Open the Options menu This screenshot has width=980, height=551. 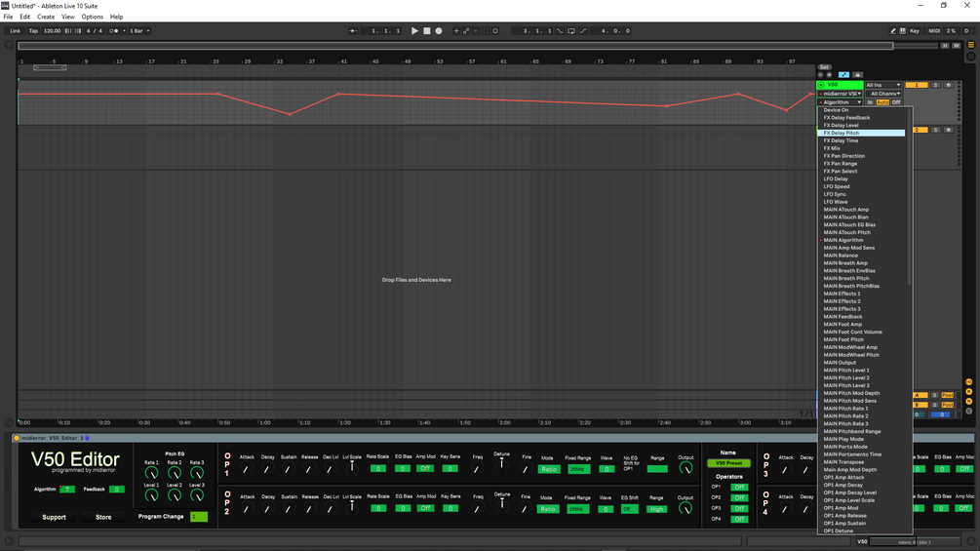92,17
